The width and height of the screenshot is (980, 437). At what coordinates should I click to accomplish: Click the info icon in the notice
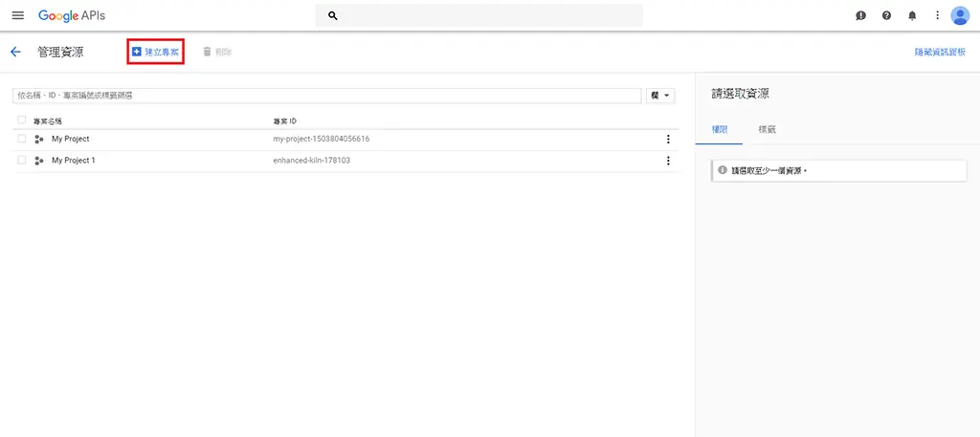coord(723,170)
